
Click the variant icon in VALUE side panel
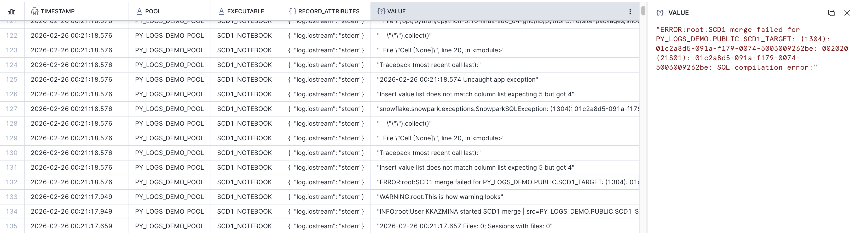click(x=660, y=13)
